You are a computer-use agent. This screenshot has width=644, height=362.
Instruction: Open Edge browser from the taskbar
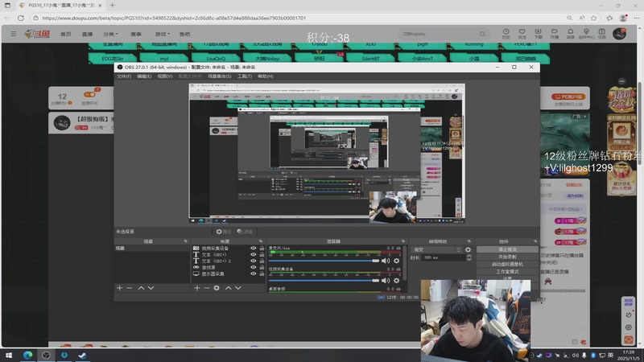[x=28, y=356]
